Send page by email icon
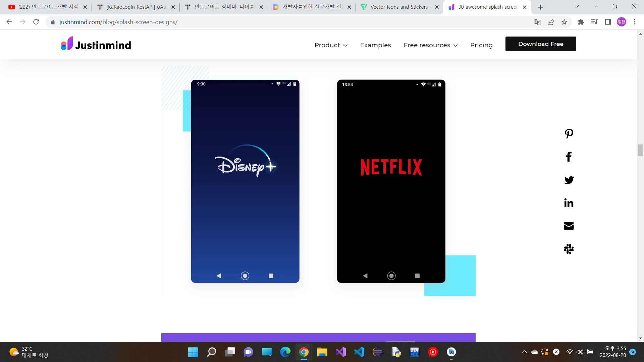The image size is (644, 362). click(569, 226)
